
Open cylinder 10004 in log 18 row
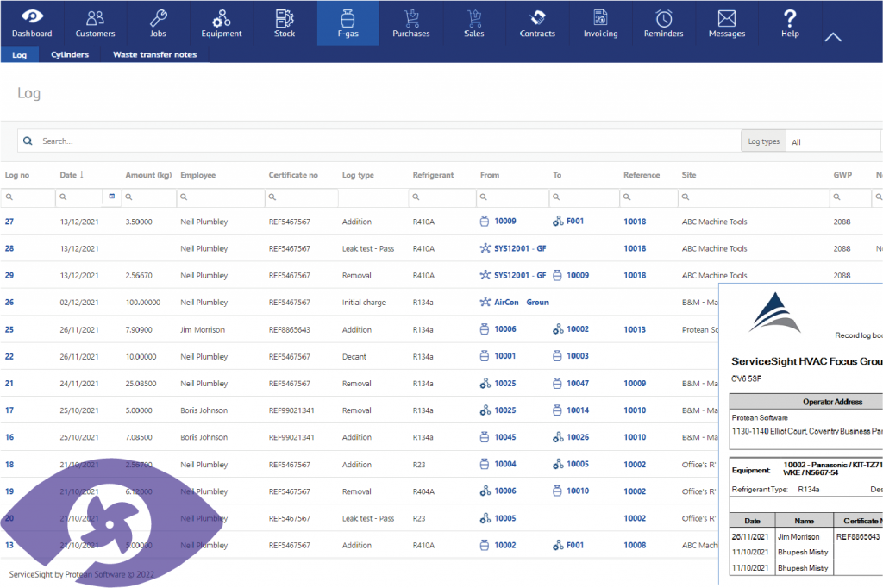(504, 464)
